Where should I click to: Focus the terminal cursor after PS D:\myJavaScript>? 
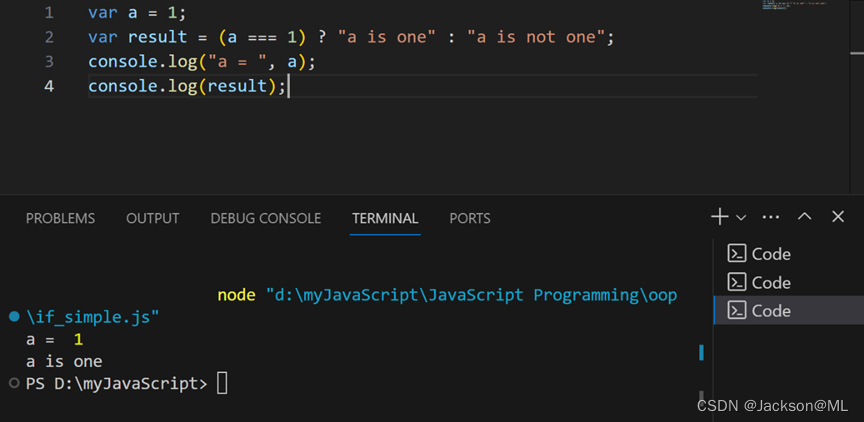point(222,383)
